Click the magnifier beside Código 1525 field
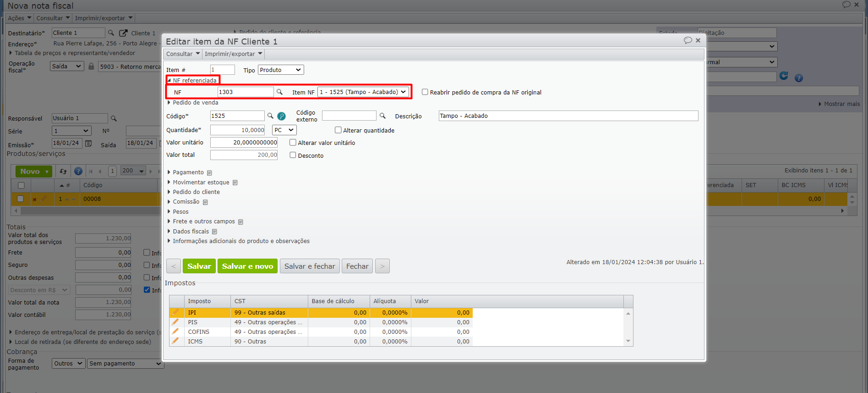868x393 pixels. [270, 116]
